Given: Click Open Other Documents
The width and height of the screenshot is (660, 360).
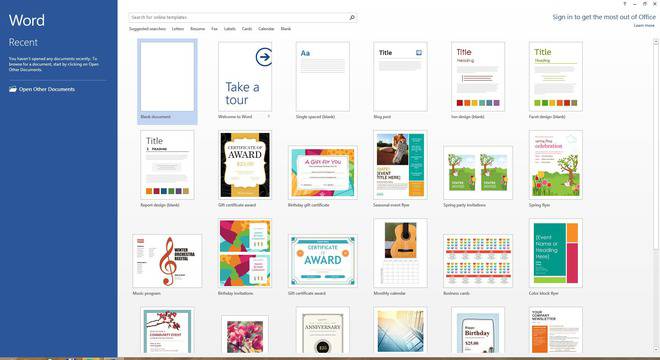Looking at the screenshot, I should click(47, 89).
